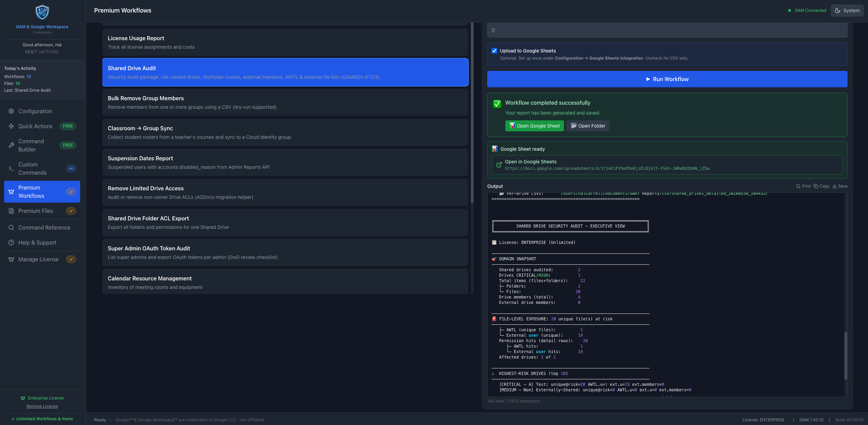Go to Quick Actions
The image size is (868, 425).
pos(42,126)
